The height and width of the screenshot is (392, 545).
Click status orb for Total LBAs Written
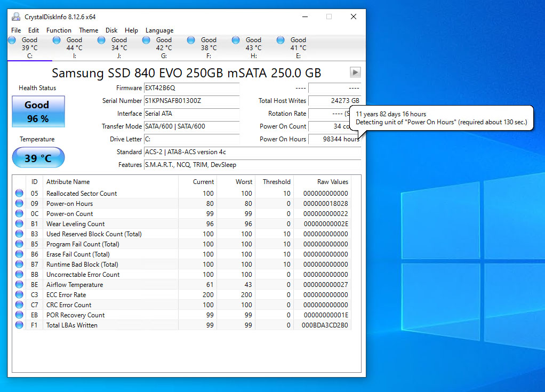(x=20, y=325)
